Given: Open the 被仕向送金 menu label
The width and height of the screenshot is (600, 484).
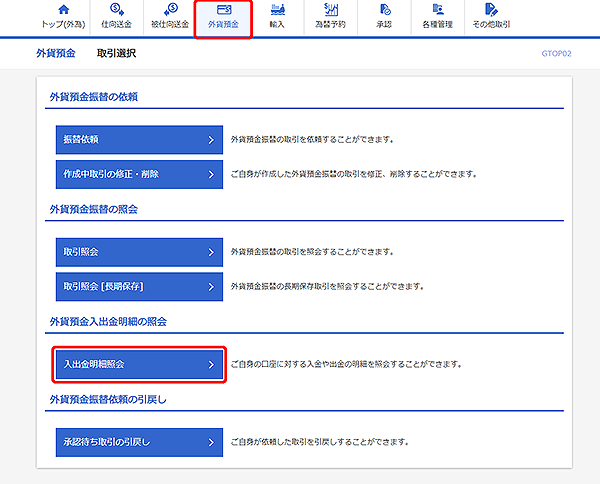Looking at the screenshot, I should (170, 24).
